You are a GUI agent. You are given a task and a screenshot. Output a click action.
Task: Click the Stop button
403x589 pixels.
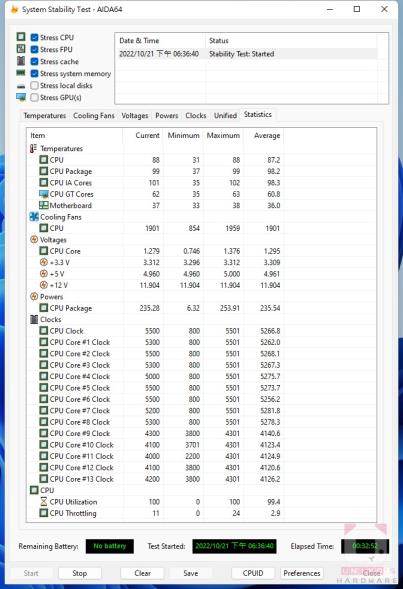point(80,573)
